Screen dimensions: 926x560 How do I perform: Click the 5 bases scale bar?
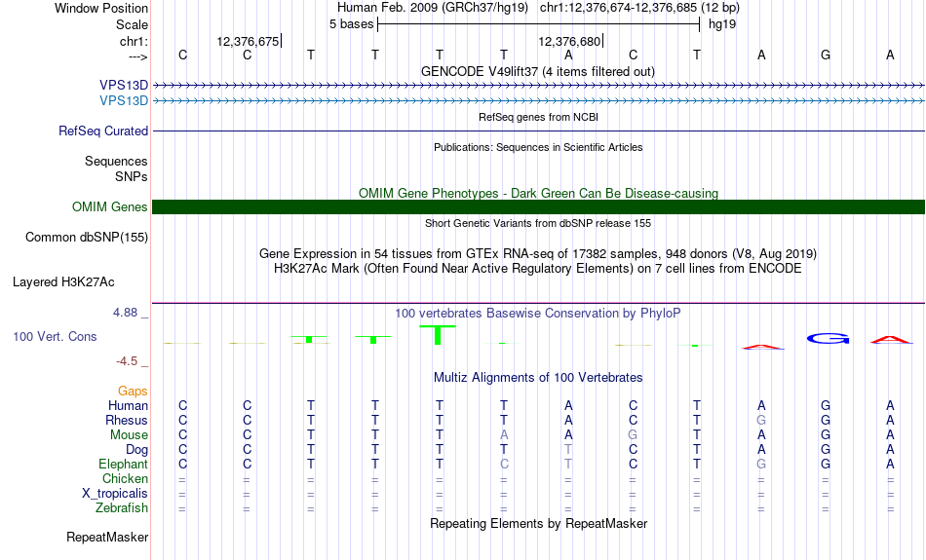[539, 24]
